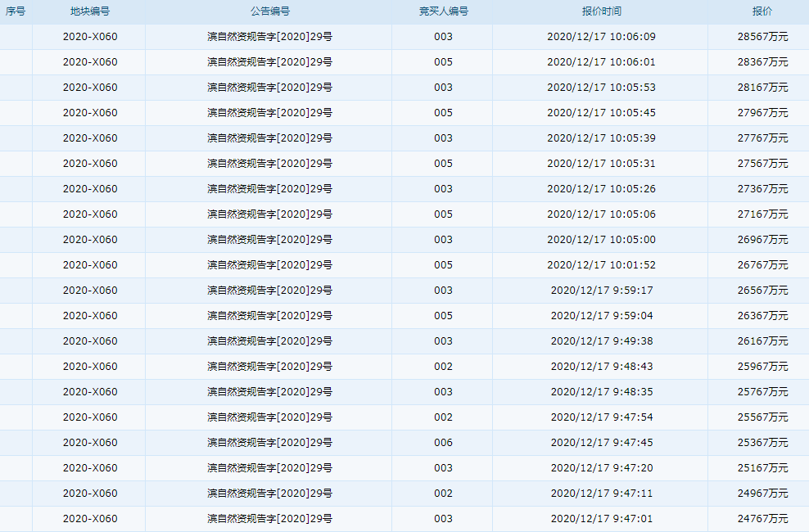The image size is (809, 532).
Task: Click bid time 2020/12/17 10:05:26
Action: (x=601, y=189)
